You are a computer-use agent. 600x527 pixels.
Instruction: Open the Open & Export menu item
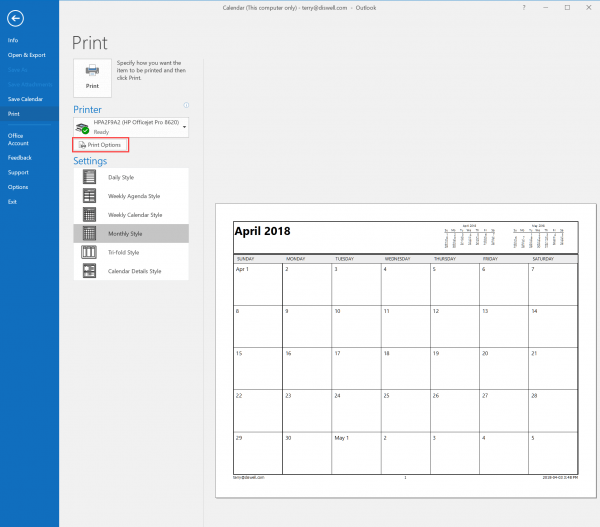[x=26, y=55]
